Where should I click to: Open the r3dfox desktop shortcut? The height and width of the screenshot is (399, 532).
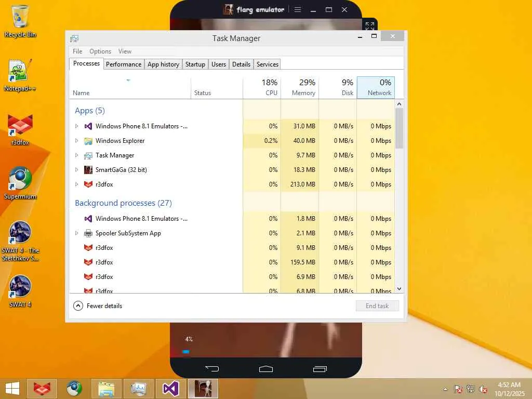pos(20,129)
